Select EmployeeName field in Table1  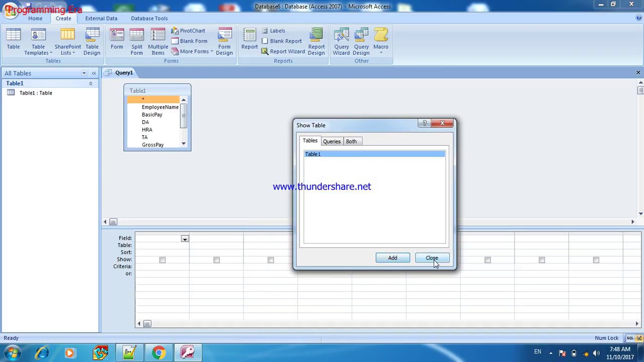[x=160, y=107]
